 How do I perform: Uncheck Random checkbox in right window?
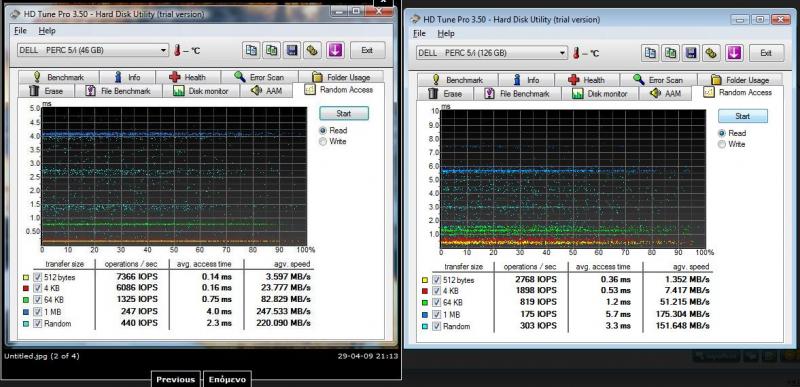click(x=436, y=326)
